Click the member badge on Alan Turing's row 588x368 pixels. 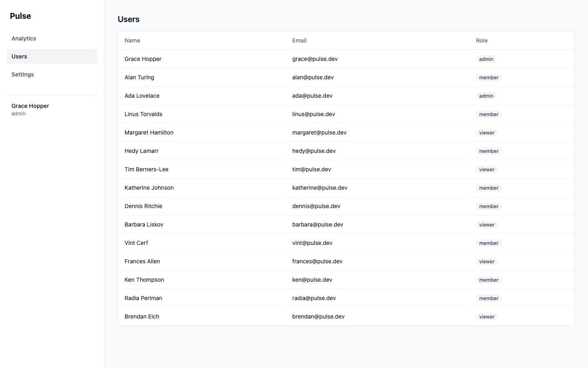click(x=488, y=77)
